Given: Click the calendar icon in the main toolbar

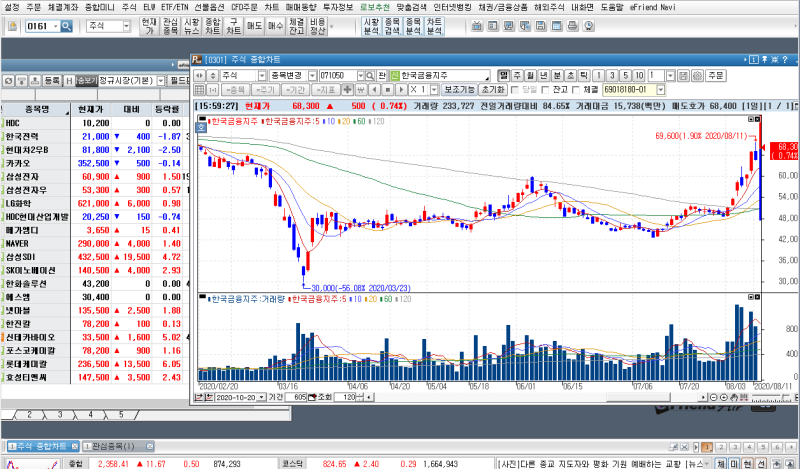Looking at the screenshot, I should tap(557, 26).
